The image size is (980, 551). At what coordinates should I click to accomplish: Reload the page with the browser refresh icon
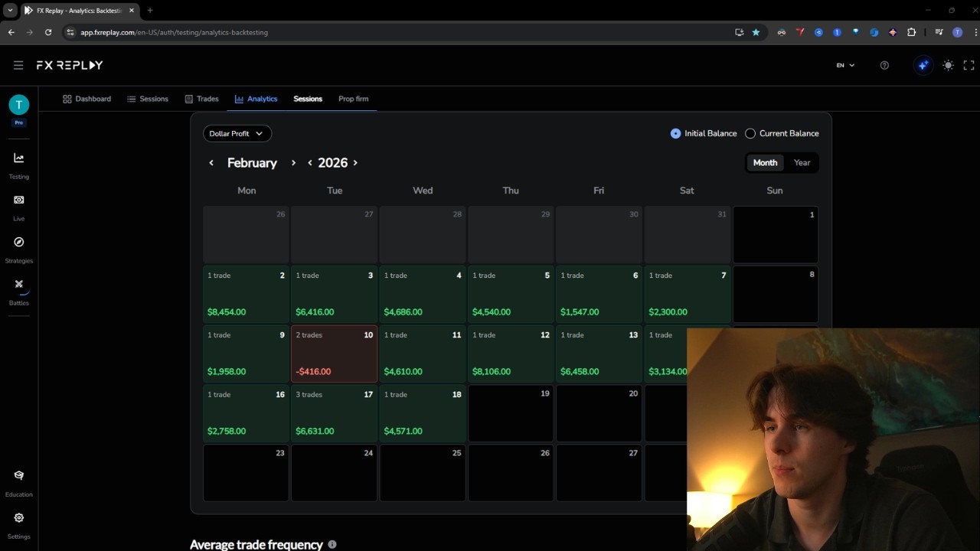(x=48, y=32)
